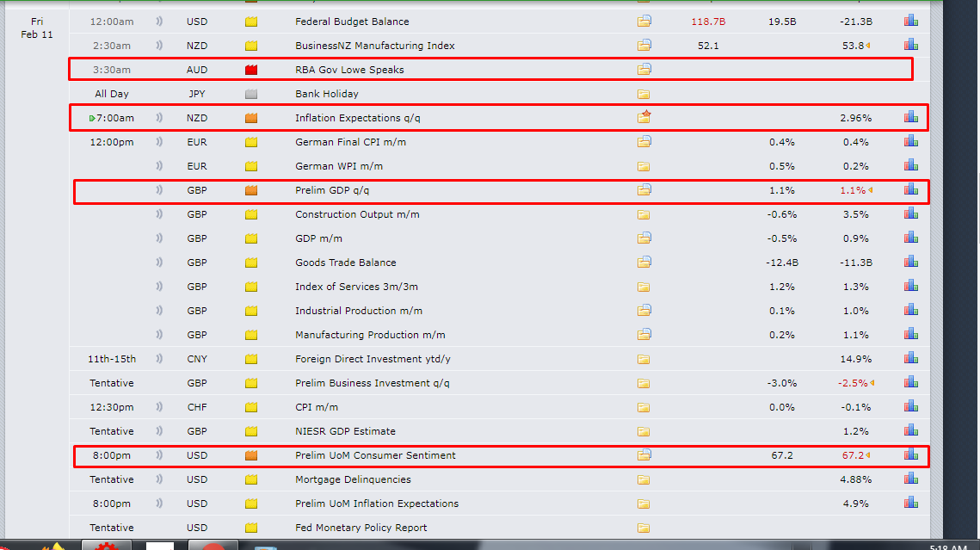This screenshot has width=980, height=550.
Task: Open chart icon for German WPI m/m
Action: tap(911, 166)
